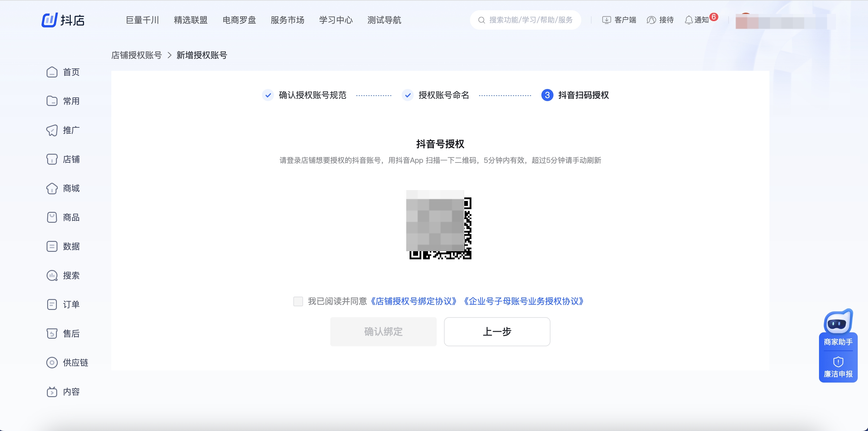Image resolution: width=868 pixels, height=431 pixels.
Task: Click the 上一步 button
Action: pos(497,331)
